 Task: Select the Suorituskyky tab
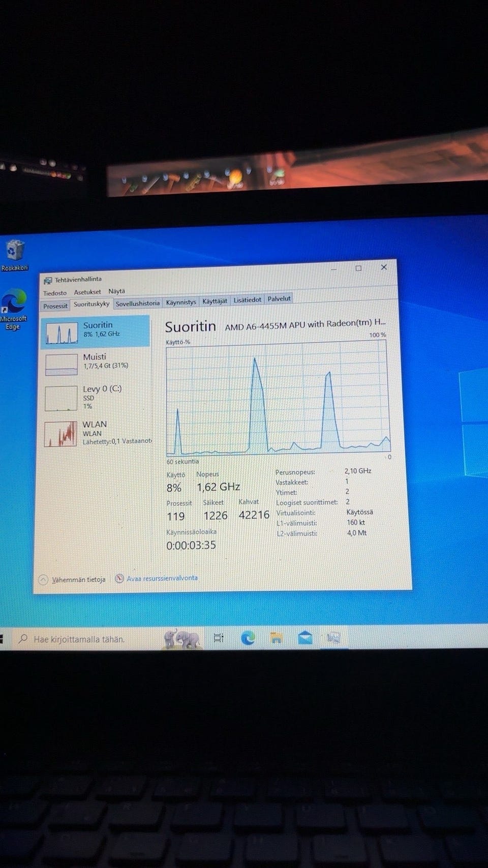click(x=91, y=304)
